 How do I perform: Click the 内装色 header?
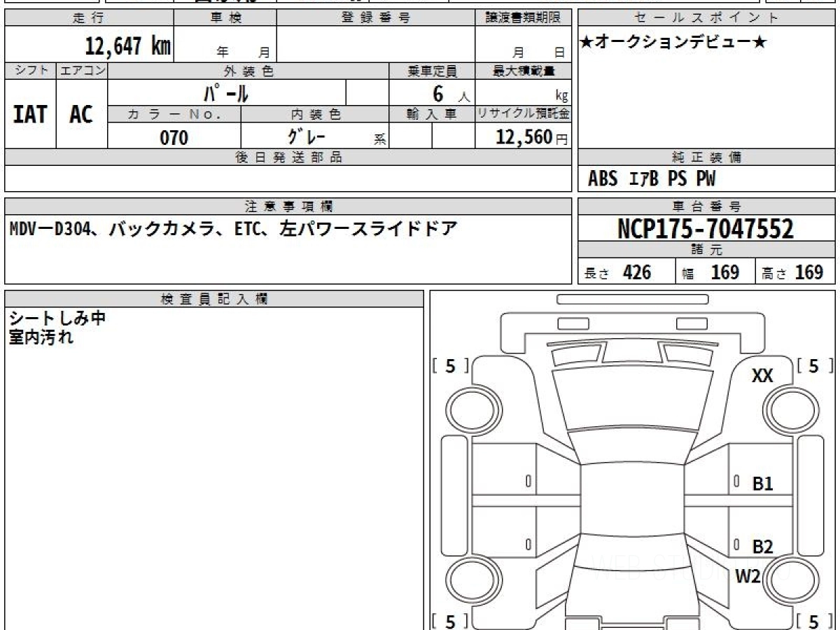pos(315,114)
